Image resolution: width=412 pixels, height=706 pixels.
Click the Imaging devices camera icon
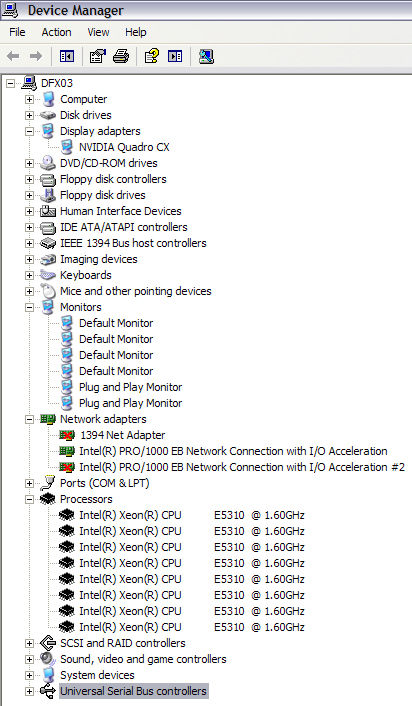pyautogui.click(x=48, y=259)
